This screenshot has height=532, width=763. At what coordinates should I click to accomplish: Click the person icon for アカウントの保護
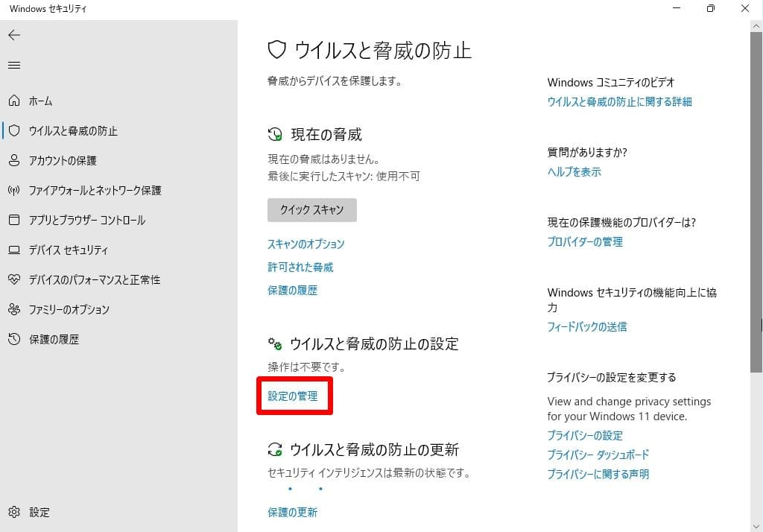tap(14, 160)
